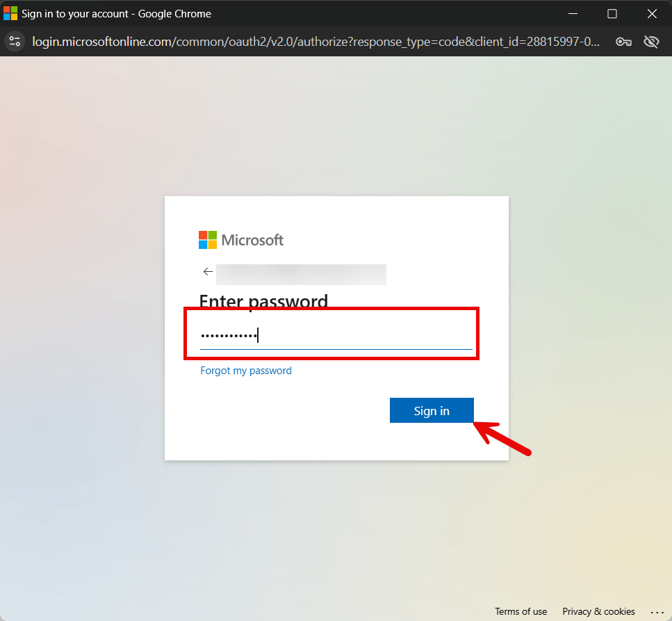
Task: Click the text cursor inside the masked password
Action: click(x=258, y=334)
